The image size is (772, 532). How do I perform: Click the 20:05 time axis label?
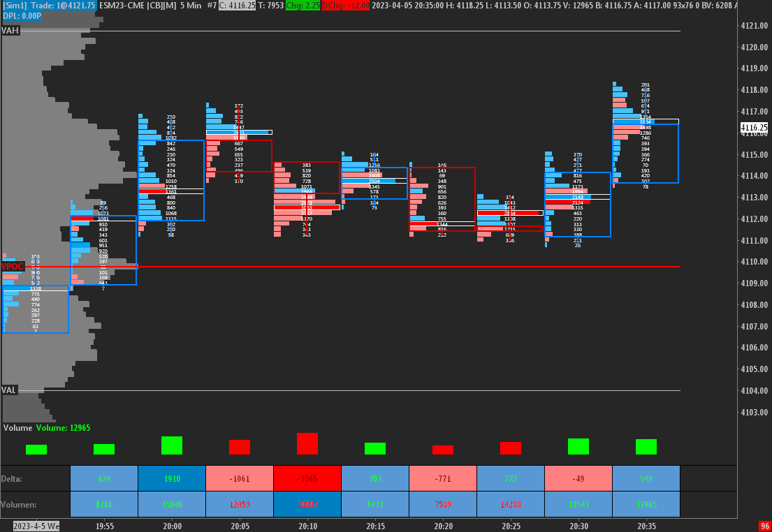pos(239,526)
